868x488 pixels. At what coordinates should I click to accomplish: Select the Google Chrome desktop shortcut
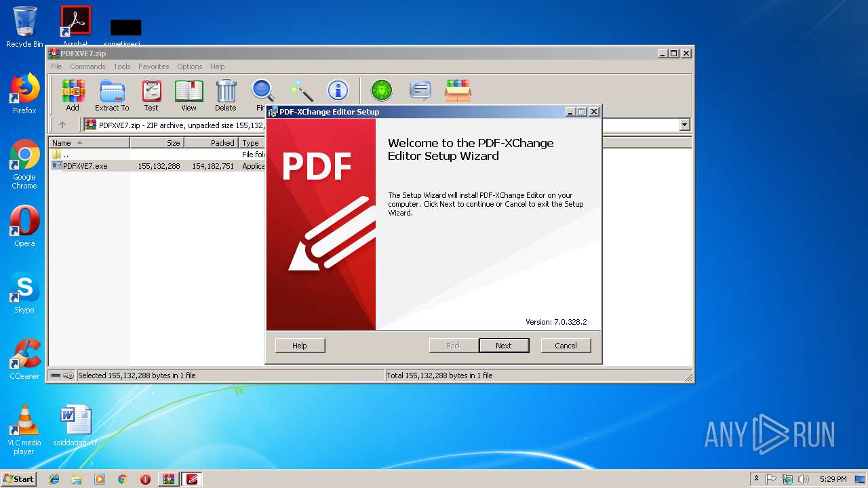(24, 164)
